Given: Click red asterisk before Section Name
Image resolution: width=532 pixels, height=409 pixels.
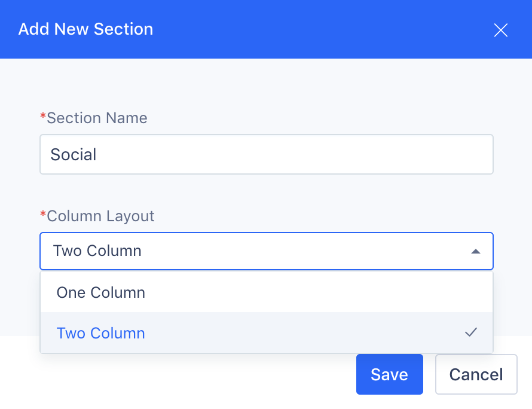Looking at the screenshot, I should point(43,116).
